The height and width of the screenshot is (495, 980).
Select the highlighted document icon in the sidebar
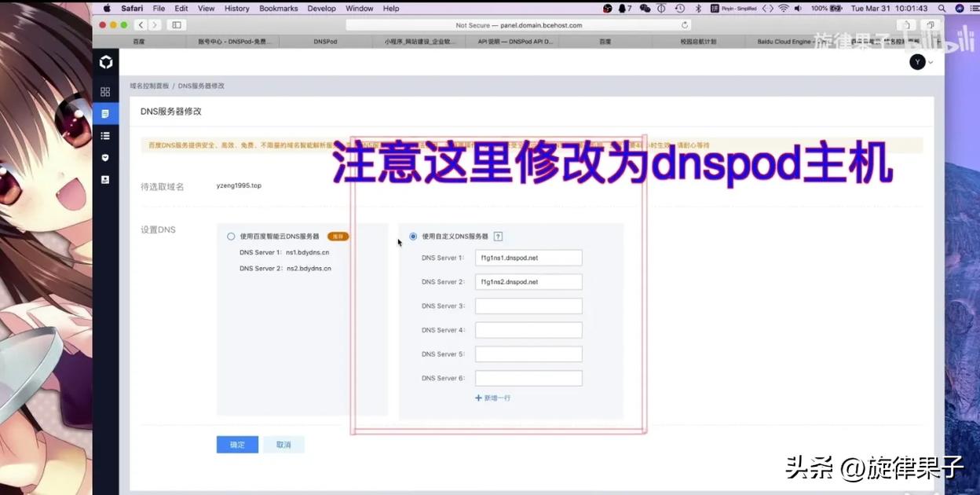point(105,113)
